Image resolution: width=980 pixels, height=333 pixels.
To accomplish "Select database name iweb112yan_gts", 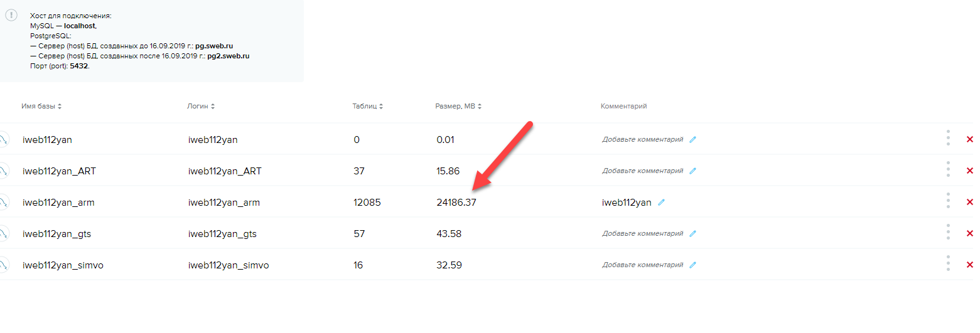I will [57, 233].
